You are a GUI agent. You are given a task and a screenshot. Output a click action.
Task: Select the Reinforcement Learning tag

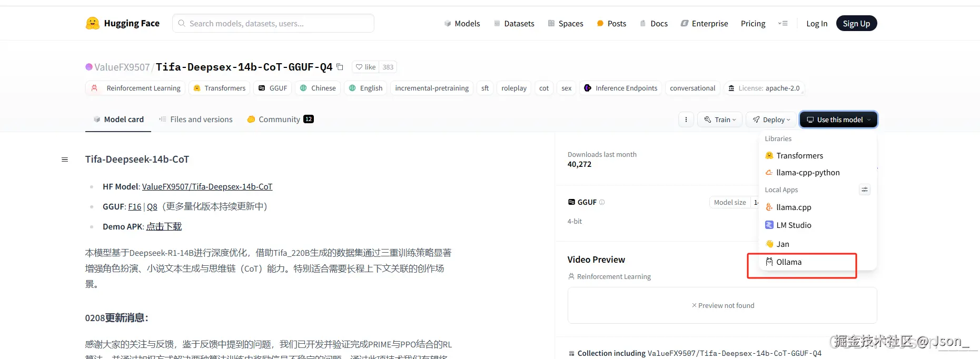coord(135,88)
